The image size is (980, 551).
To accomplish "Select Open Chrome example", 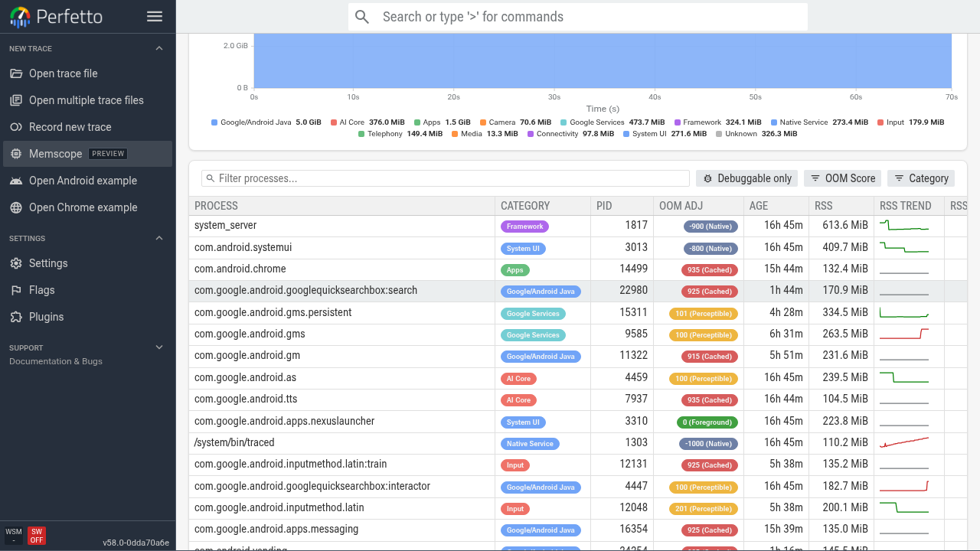I will [x=87, y=207].
